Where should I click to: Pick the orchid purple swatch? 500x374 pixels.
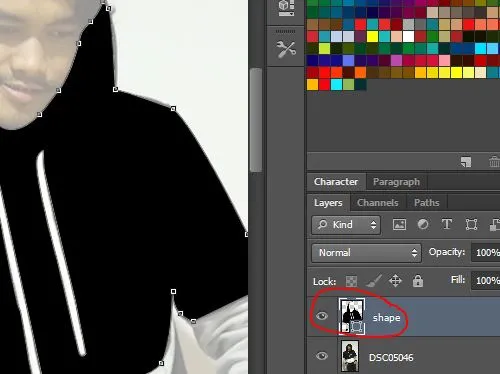[396, 60]
